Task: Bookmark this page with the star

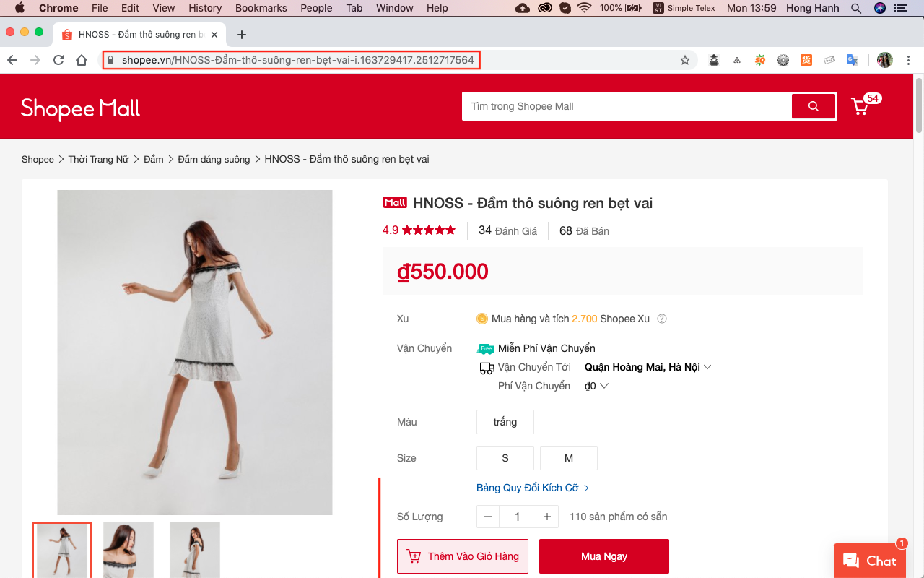Action: click(x=685, y=60)
